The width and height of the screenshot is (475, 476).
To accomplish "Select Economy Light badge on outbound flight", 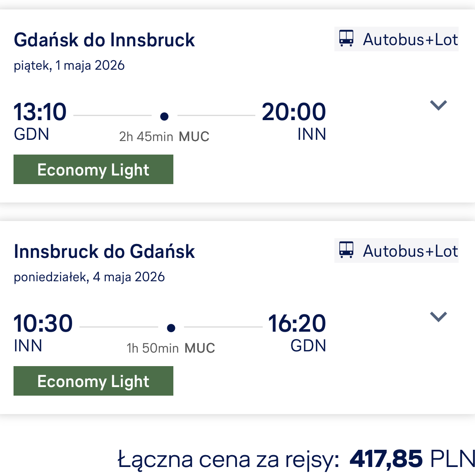I will tap(93, 169).
